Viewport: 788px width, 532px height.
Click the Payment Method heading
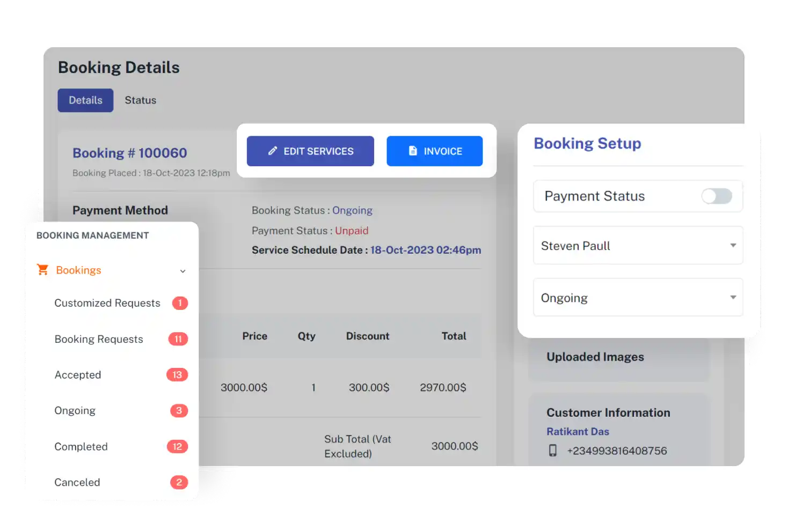click(120, 210)
